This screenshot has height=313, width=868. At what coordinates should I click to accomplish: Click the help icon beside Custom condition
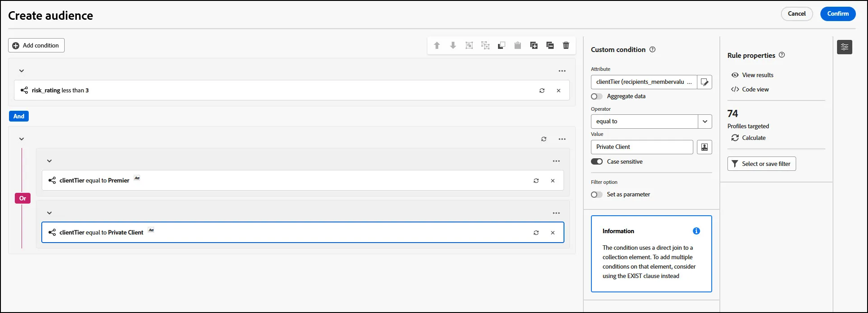[x=652, y=50]
